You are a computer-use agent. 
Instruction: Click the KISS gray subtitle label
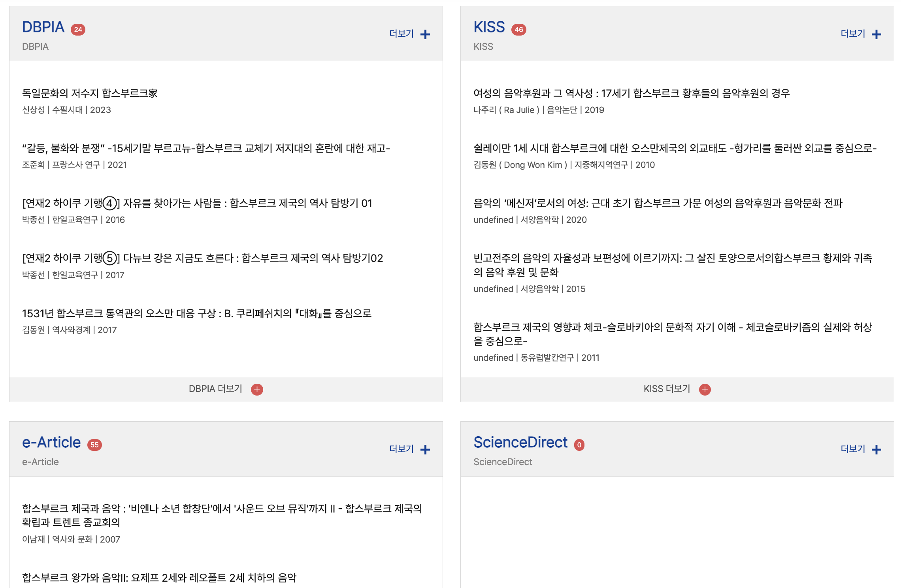(483, 47)
